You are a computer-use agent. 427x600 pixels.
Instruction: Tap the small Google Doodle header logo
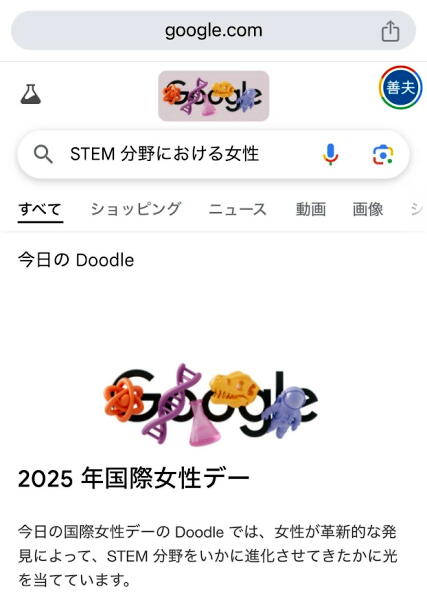click(x=214, y=96)
